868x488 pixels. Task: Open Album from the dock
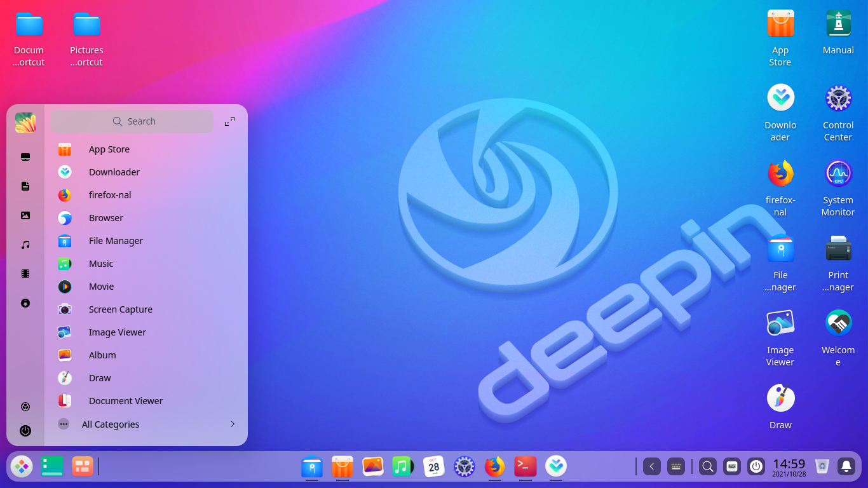coord(373,467)
